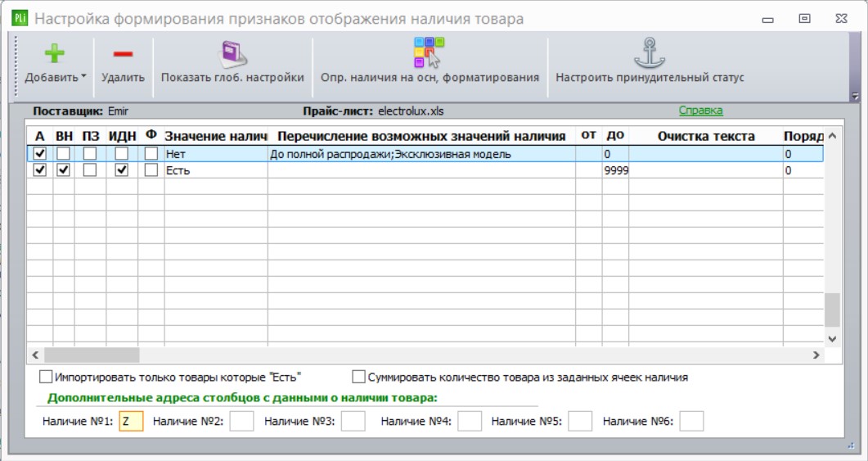The image size is (868, 461).
Task: Click the horizontal scrollbar thumb
Action: pos(92,355)
